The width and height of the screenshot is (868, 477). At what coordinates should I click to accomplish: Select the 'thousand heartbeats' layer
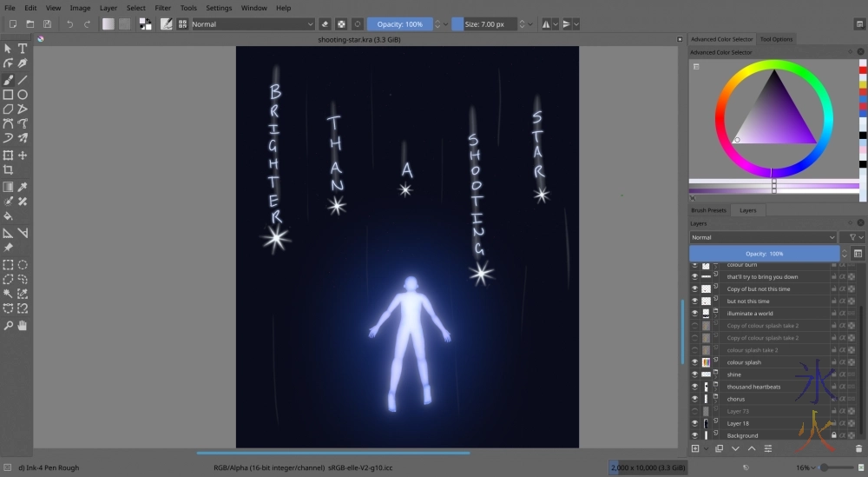(753, 387)
